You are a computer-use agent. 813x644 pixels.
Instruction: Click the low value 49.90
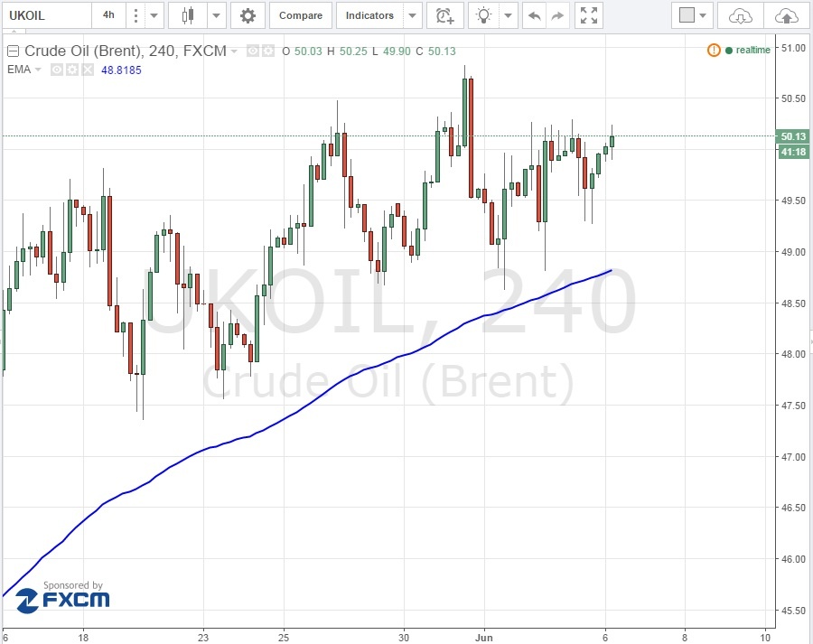[397, 51]
